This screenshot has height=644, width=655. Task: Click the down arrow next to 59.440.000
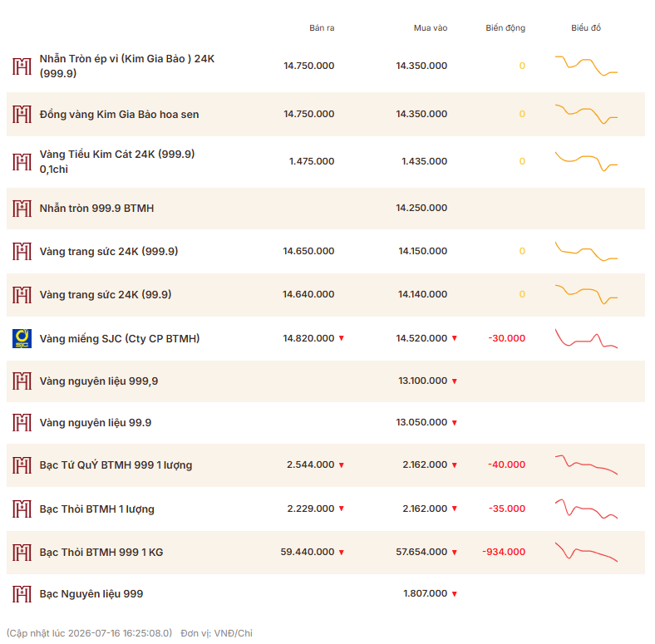342,552
